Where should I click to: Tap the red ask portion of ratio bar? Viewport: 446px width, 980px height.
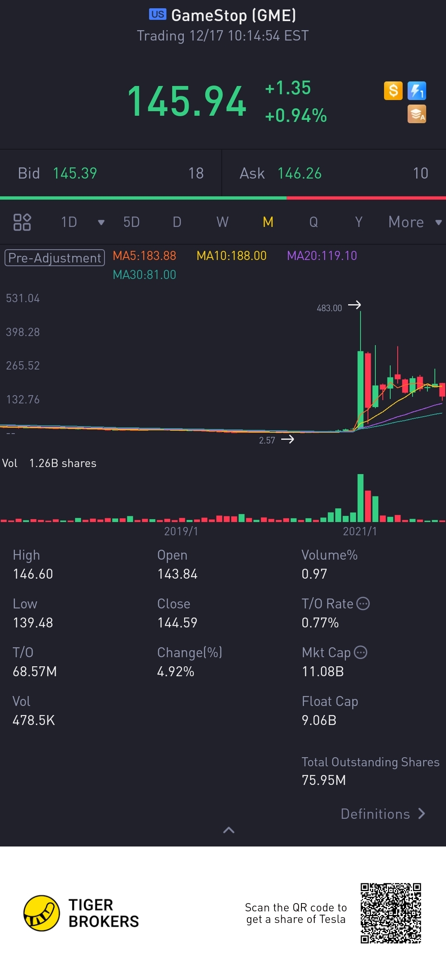pos(366,198)
